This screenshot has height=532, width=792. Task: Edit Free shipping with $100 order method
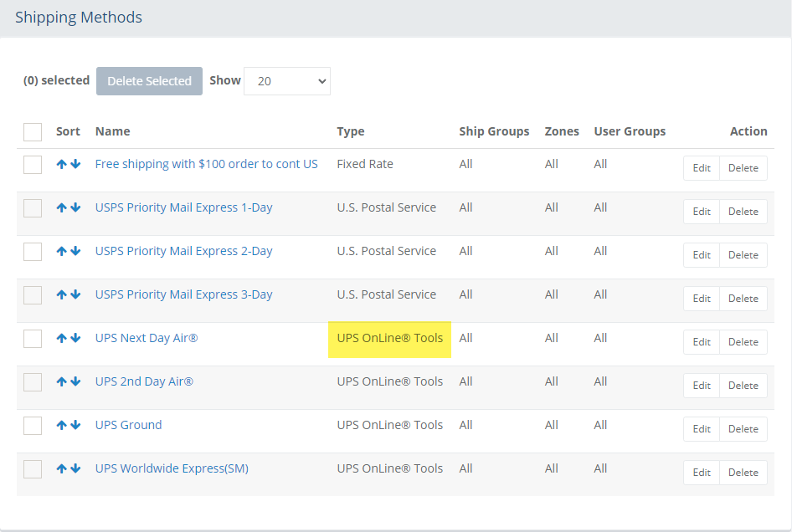pos(702,168)
